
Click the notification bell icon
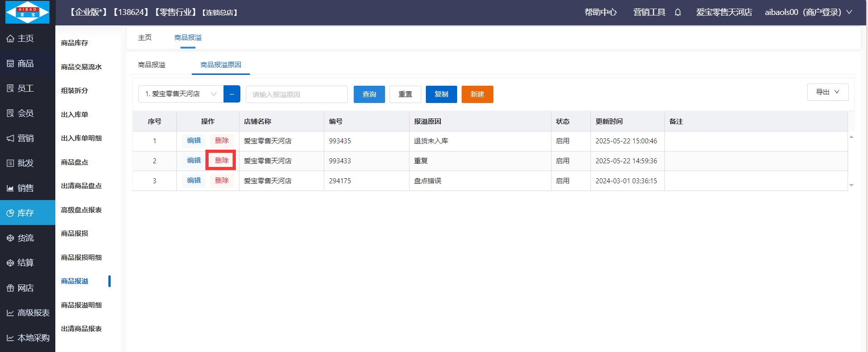tap(678, 12)
